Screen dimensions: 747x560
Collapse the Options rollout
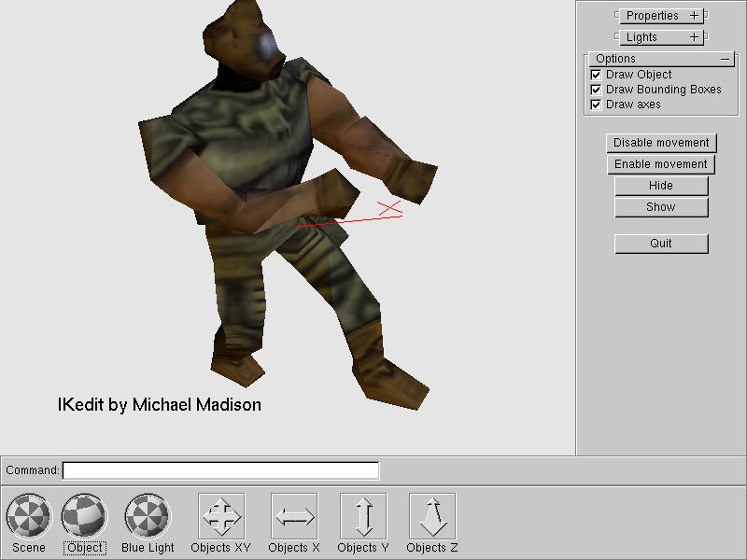click(726, 59)
